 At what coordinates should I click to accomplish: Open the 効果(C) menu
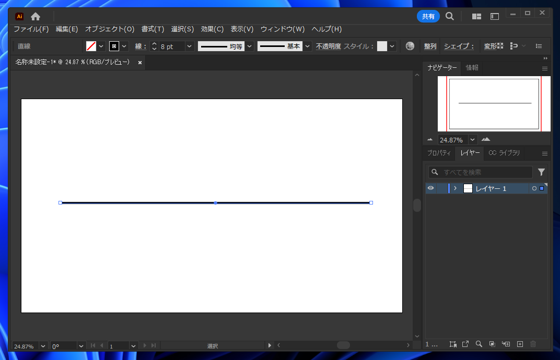coord(212,29)
